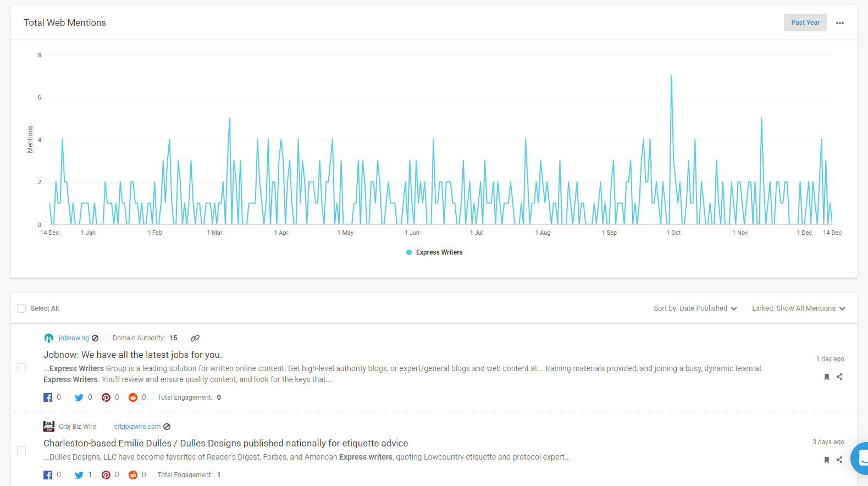This screenshot has height=486, width=868.
Task: Open the jobnow.ng domain link
Action: [x=74, y=338]
